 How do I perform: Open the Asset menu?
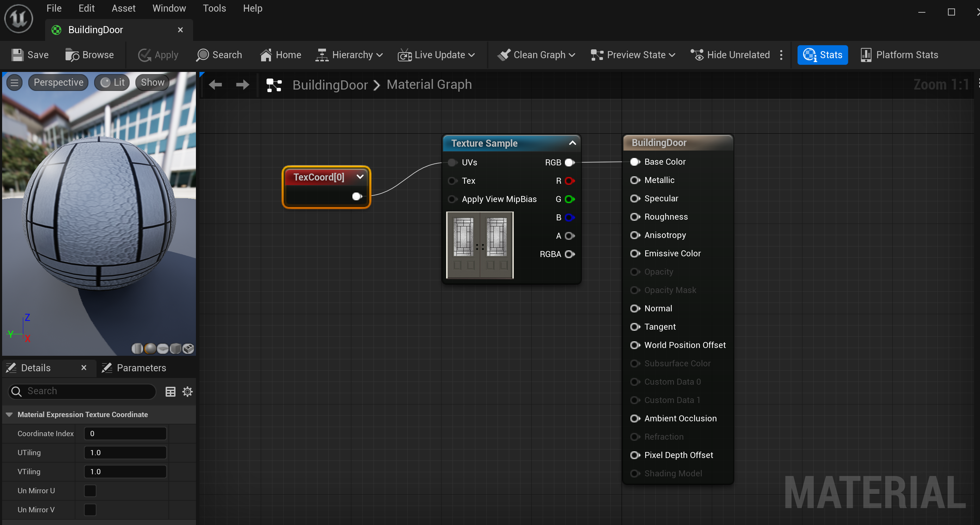click(123, 8)
